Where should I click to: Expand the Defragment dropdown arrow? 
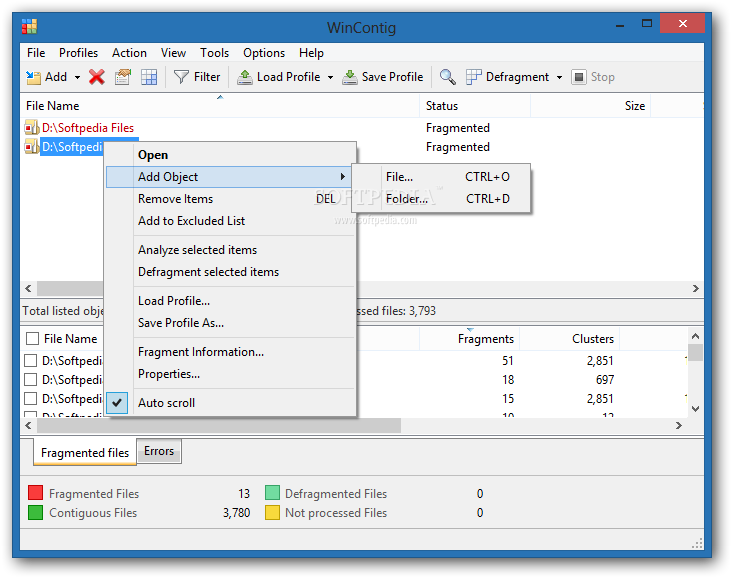(x=559, y=78)
